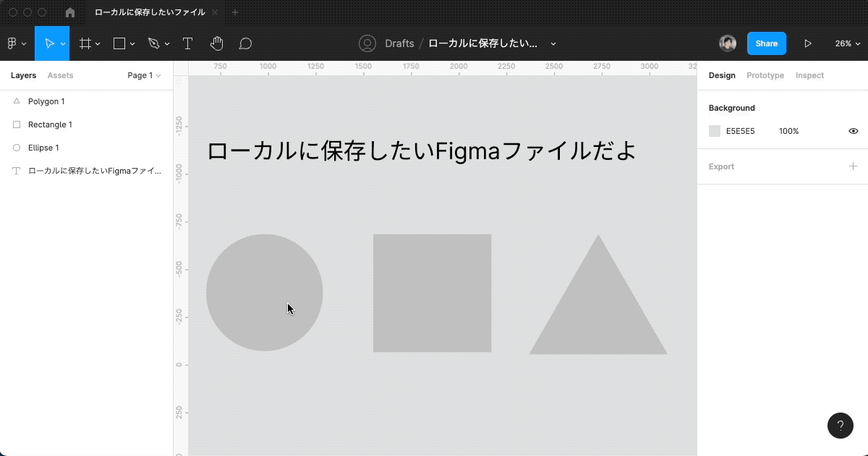Image resolution: width=868 pixels, height=456 pixels.
Task: Click the E5E5E5 background color swatch
Action: pos(715,131)
